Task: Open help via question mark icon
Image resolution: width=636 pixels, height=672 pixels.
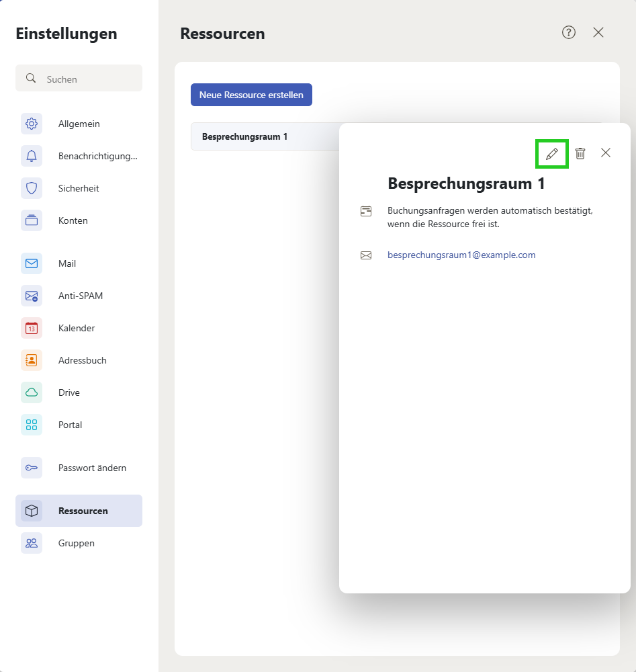Action: 569,32
